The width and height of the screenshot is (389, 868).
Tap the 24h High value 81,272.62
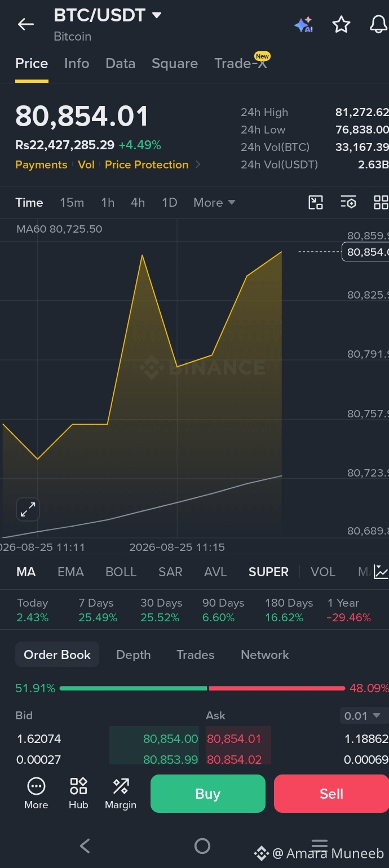[x=362, y=112]
